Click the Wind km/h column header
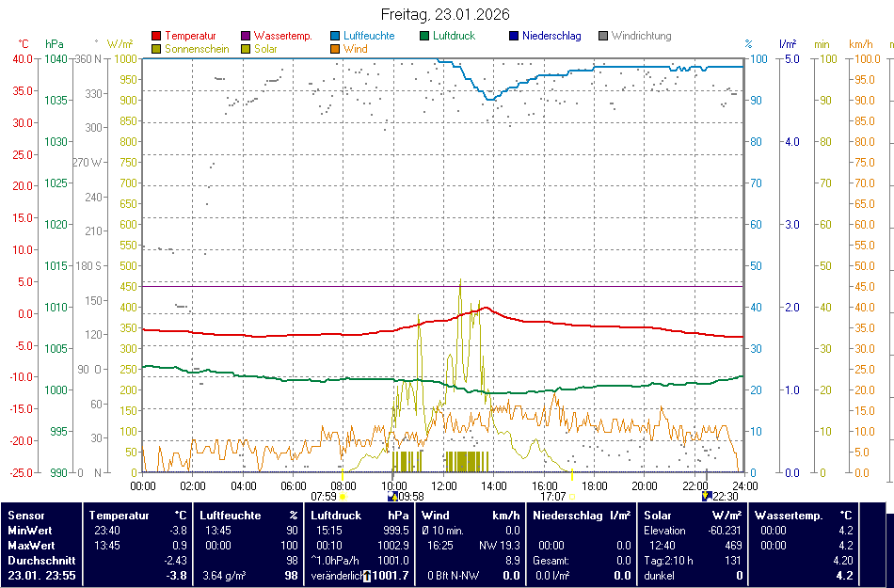 pyautogui.click(x=471, y=516)
